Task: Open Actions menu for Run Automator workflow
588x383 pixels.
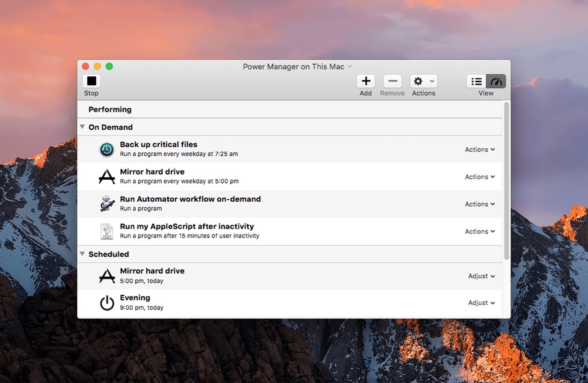Action: [x=480, y=204]
